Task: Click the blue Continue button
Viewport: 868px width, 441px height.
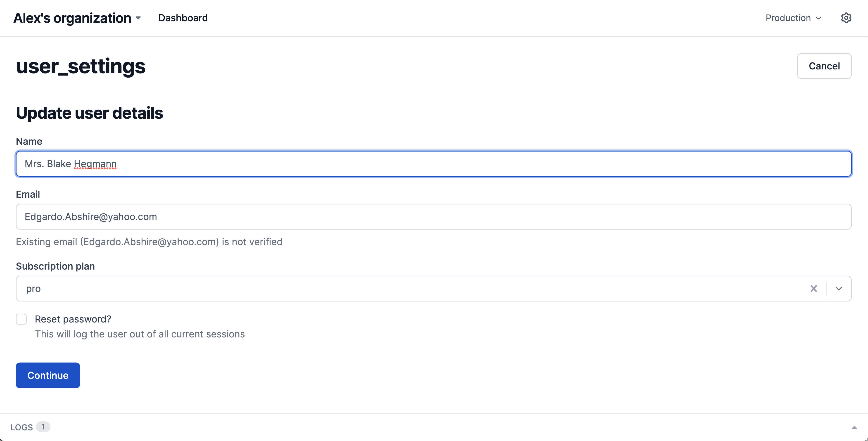Action: point(48,375)
